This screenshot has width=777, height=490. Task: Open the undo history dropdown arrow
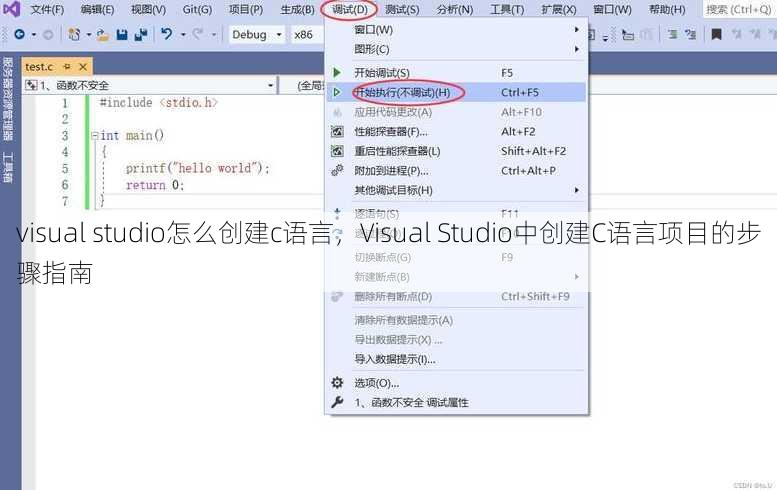pos(183,35)
